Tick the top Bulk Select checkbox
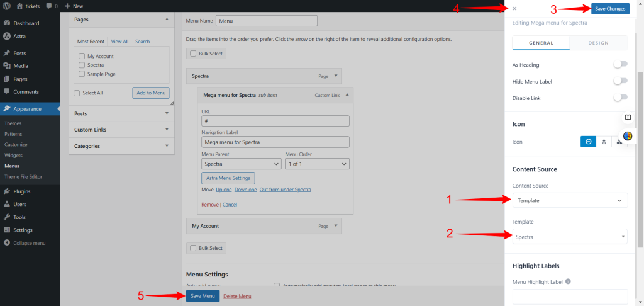The width and height of the screenshot is (644, 306). pyautogui.click(x=193, y=54)
